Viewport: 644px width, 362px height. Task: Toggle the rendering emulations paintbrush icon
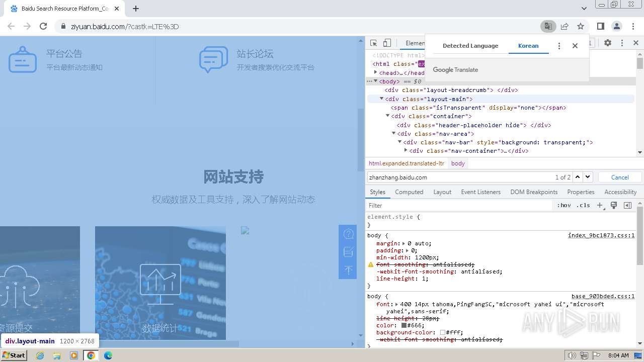pyautogui.click(x=614, y=205)
